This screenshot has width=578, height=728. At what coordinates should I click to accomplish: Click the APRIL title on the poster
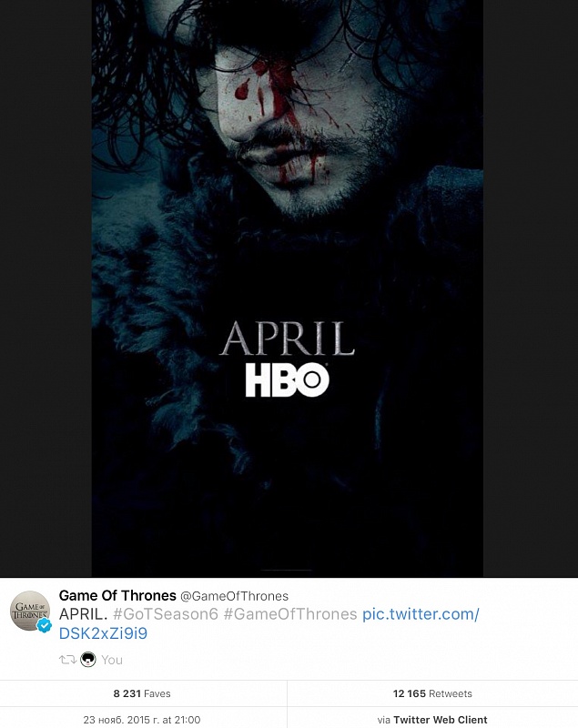point(287,339)
